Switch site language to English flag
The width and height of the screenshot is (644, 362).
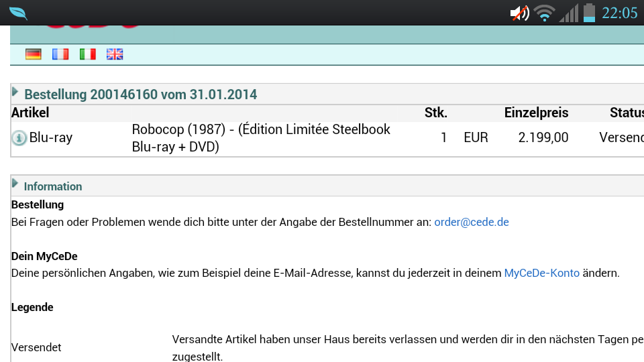coord(115,54)
